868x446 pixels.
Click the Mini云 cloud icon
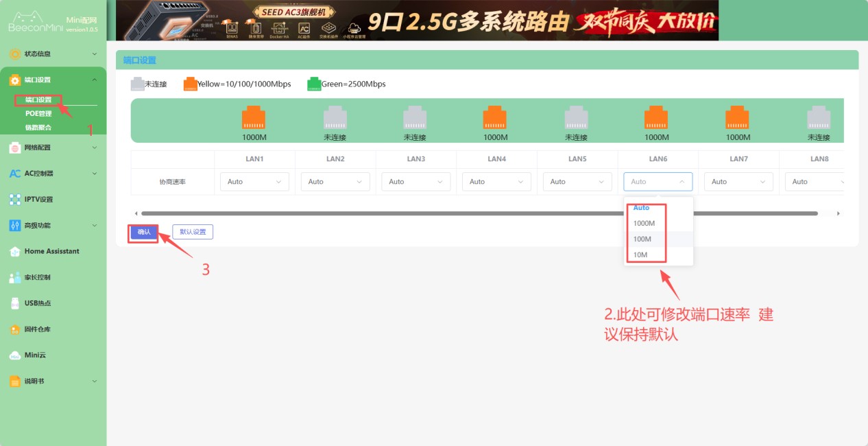tap(15, 355)
